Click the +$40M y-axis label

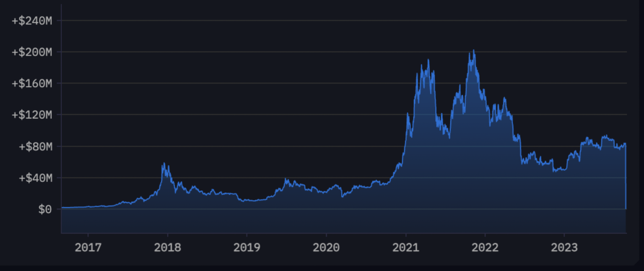tap(35, 178)
